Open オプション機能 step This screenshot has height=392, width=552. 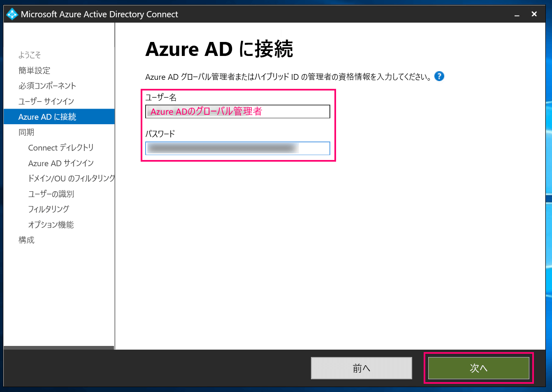click(51, 225)
